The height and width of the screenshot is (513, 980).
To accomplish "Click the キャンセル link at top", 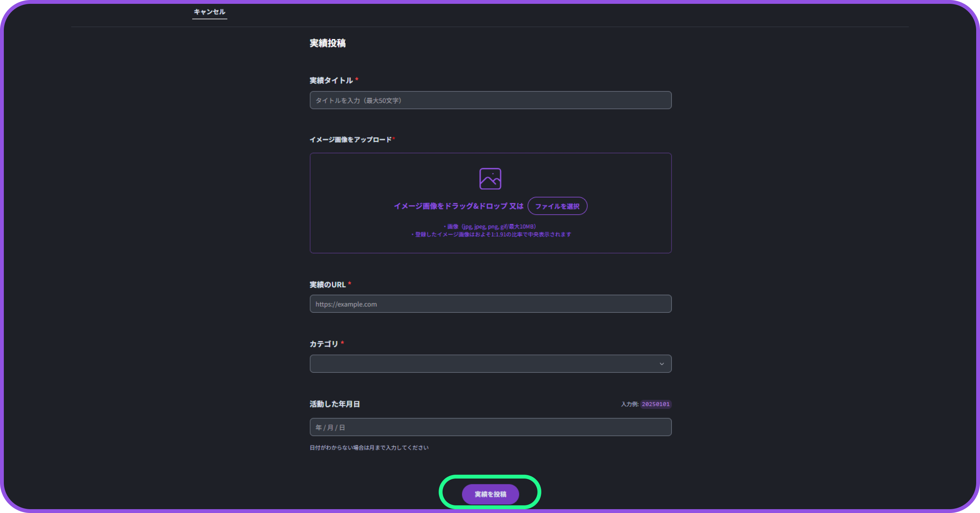I will coord(209,12).
